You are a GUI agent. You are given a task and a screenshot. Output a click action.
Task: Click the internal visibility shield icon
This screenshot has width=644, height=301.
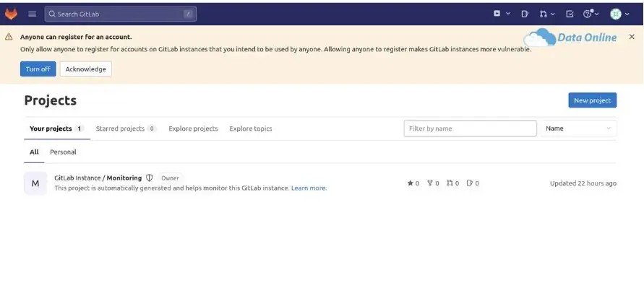click(150, 178)
